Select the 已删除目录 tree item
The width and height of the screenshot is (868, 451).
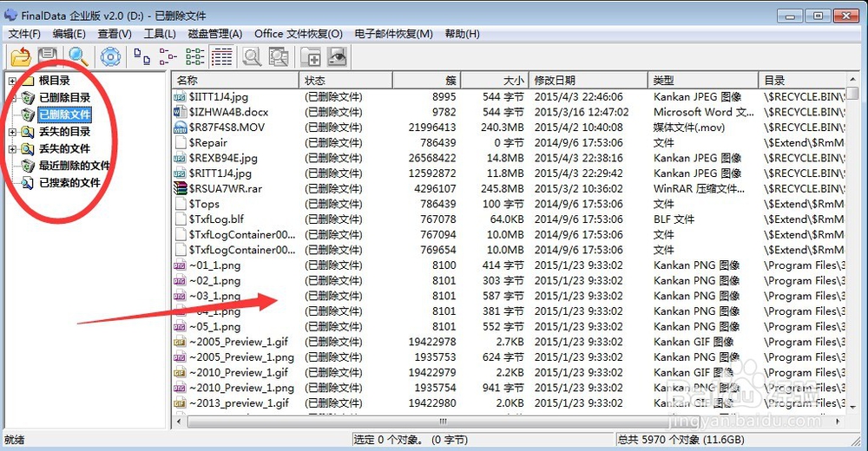[65, 98]
